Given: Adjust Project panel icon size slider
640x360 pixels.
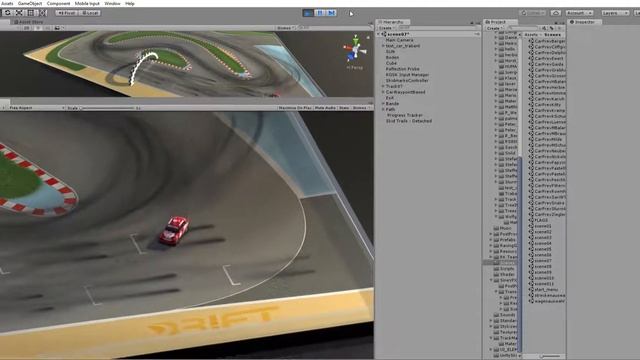Looking at the screenshot, I should (549, 356).
